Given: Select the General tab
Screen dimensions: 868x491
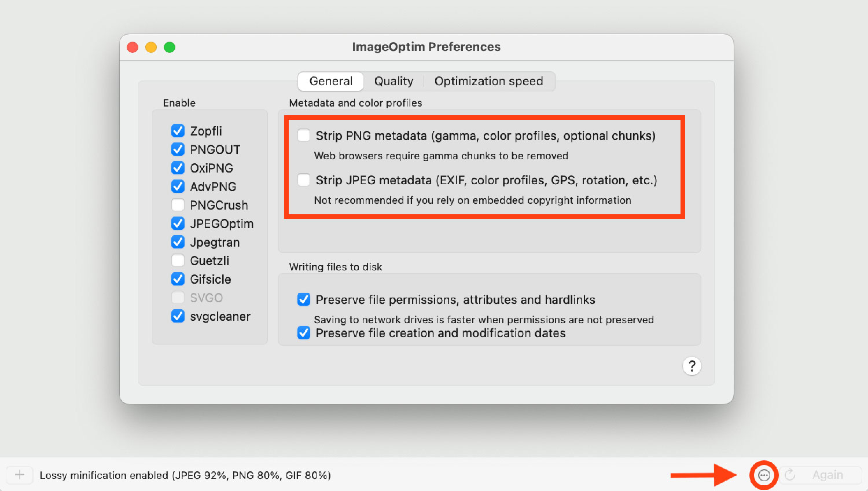Looking at the screenshot, I should tap(330, 81).
